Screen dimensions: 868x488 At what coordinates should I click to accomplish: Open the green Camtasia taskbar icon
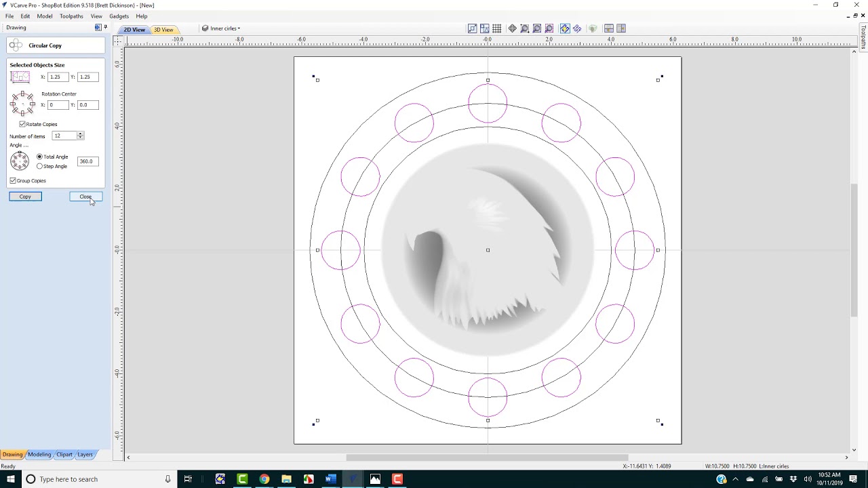(242, 479)
